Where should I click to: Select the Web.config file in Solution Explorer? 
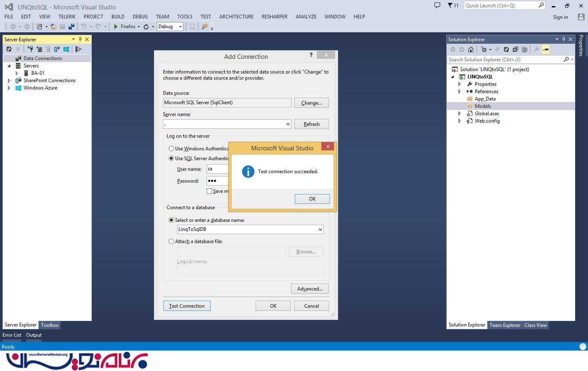487,121
